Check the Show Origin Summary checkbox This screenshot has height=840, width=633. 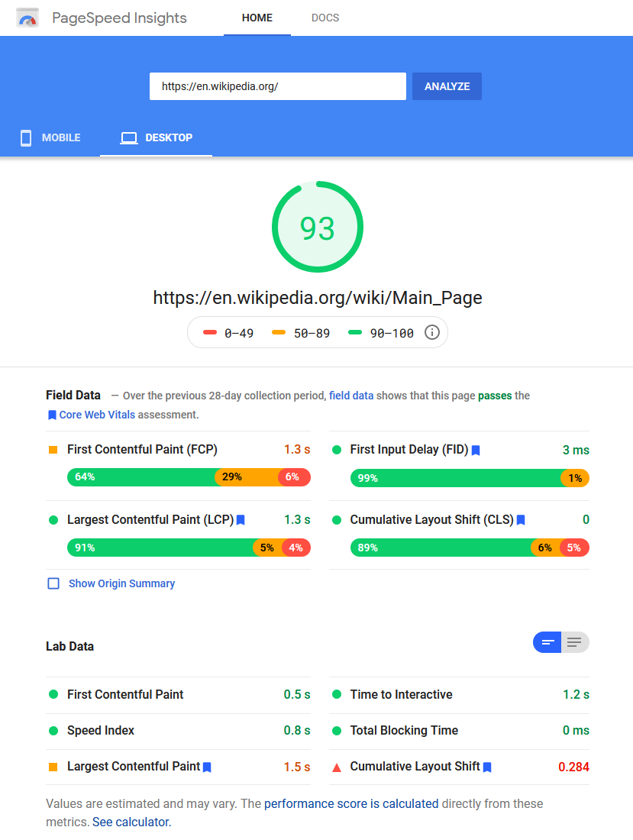53,583
